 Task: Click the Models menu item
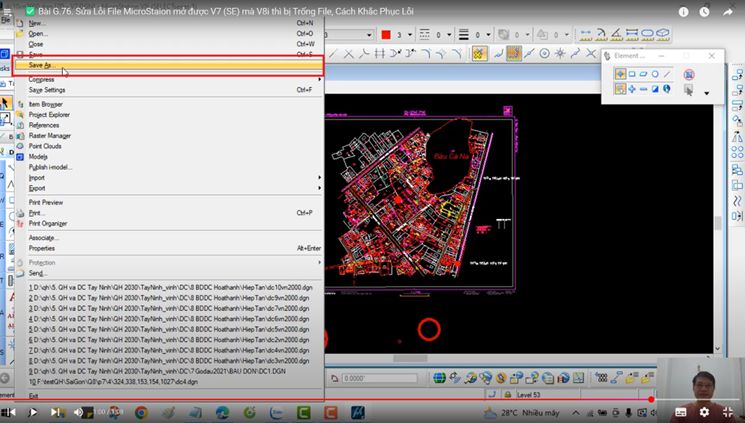click(x=38, y=157)
